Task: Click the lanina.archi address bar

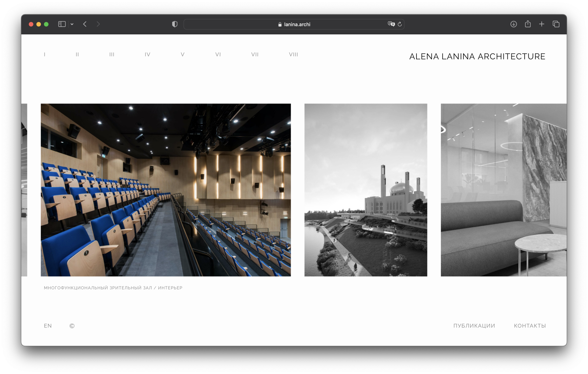Action: (294, 24)
